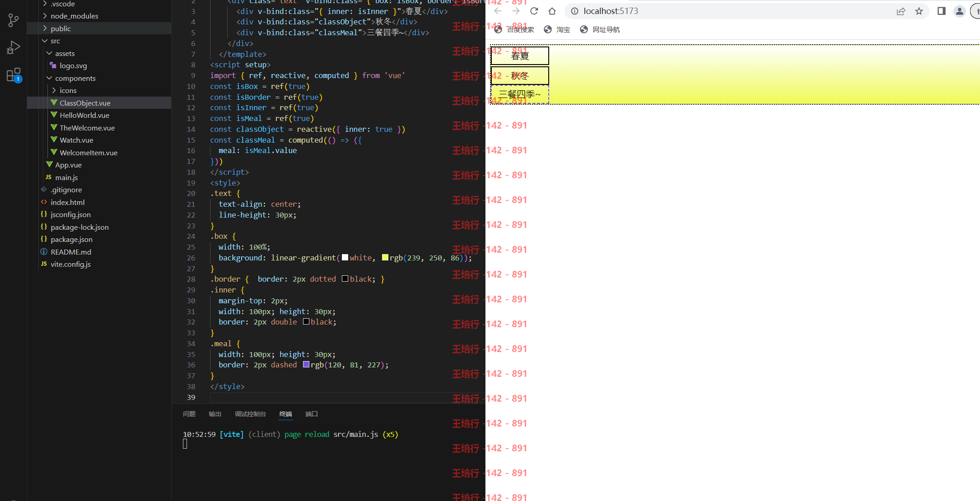Open App.vue file

(99, 165)
